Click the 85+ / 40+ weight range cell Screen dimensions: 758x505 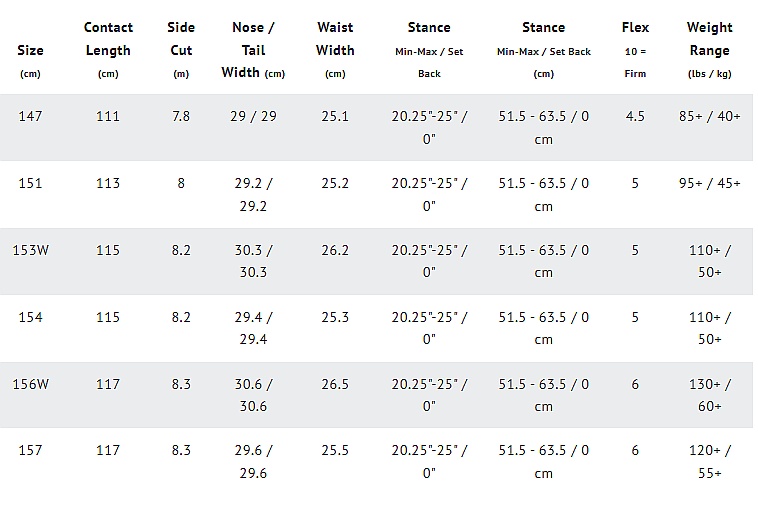click(x=709, y=117)
